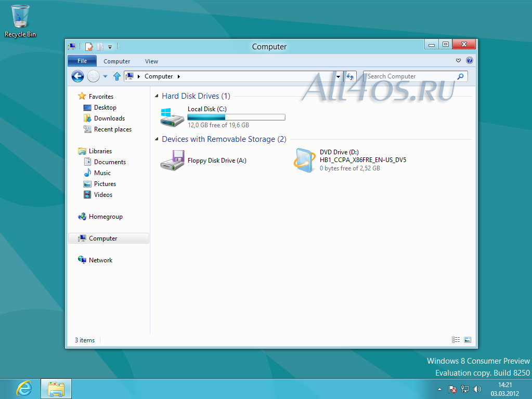Open the Music library
This screenshot has width=532, height=399.
point(102,173)
